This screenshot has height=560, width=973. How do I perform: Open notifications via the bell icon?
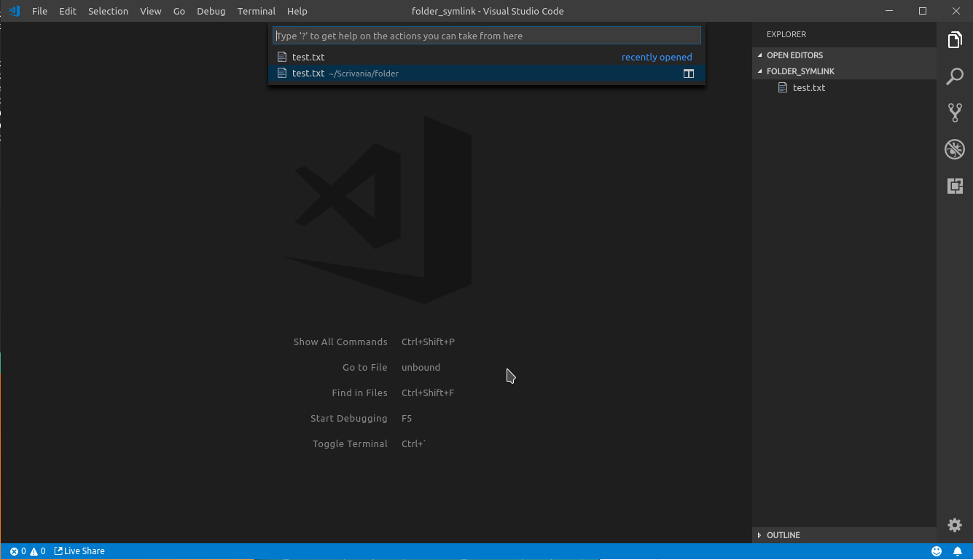coord(958,551)
